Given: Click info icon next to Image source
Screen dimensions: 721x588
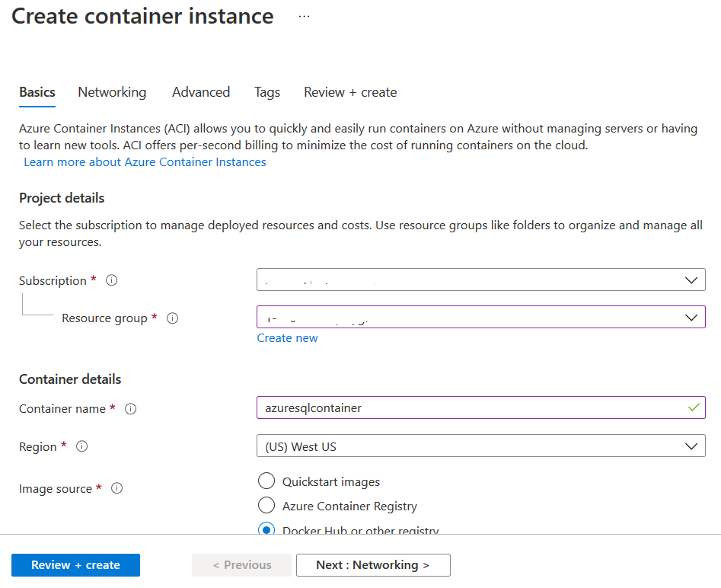Looking at the screenshot, I should 117,489.
